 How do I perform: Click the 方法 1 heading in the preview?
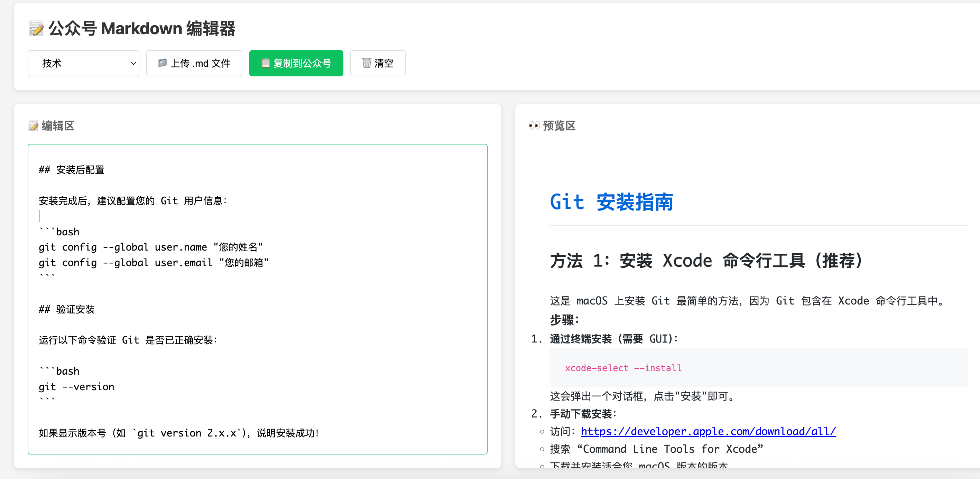click(706, 261)
